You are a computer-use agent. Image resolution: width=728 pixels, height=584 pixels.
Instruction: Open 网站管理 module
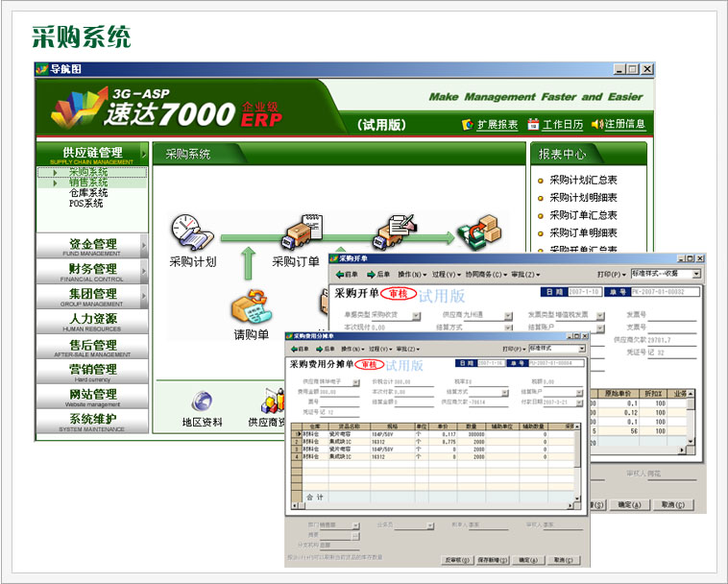[92, 397]
